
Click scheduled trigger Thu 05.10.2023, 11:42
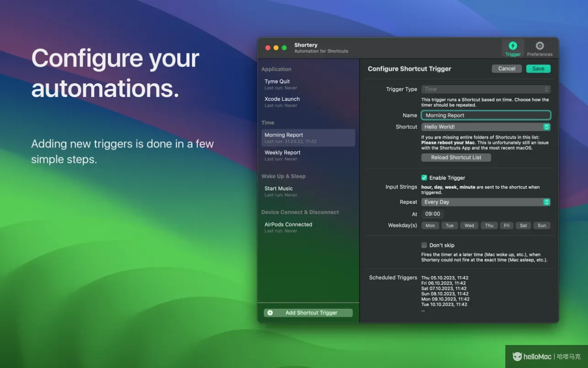[x=445, y=278]
